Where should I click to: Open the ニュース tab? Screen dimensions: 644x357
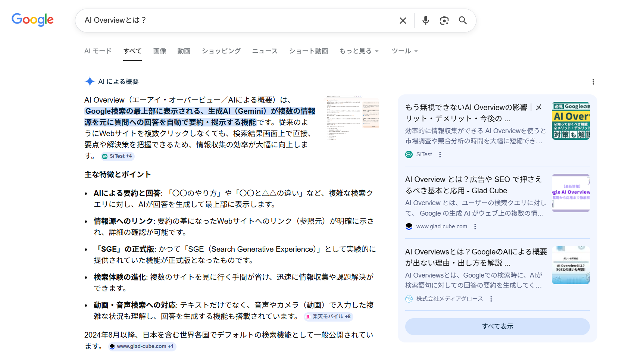(x=265, y=51)
